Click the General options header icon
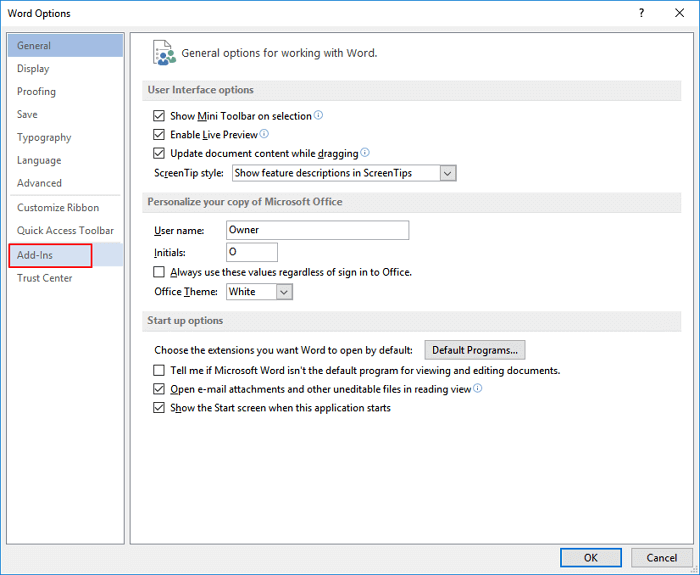 coord(162,52)
